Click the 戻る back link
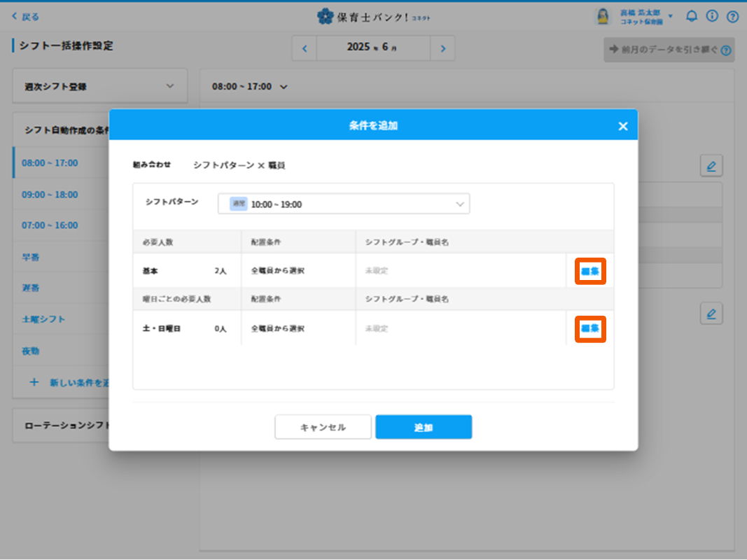The image size is (747, 560). [26, 17]
